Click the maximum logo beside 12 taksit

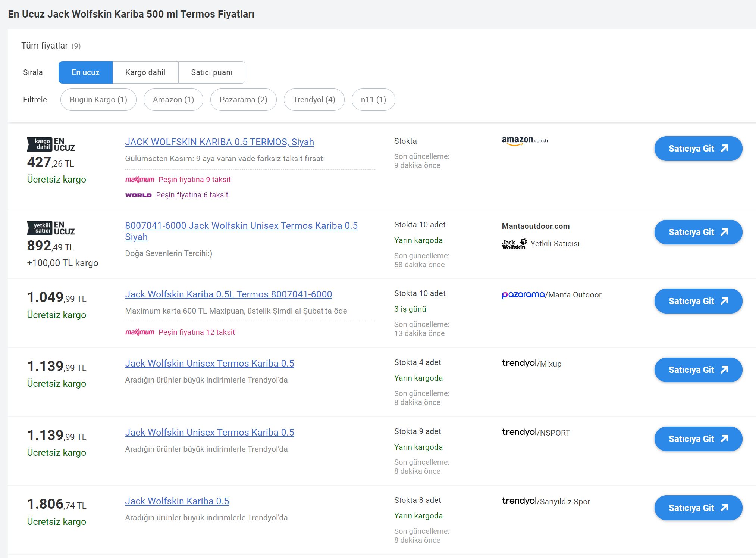pos(139,332)
